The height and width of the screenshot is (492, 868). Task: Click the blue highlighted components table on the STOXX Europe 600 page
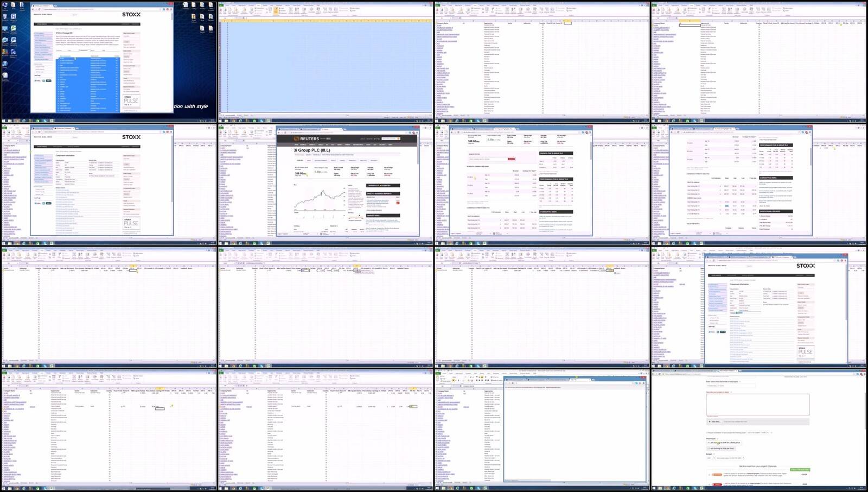[x=88, y=84]
